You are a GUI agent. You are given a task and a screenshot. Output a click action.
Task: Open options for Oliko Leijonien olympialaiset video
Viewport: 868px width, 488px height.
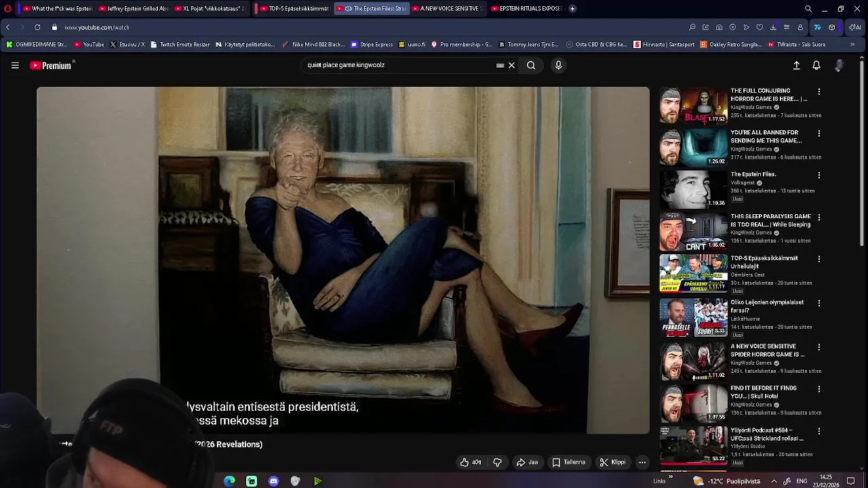[x=818, y=303]
